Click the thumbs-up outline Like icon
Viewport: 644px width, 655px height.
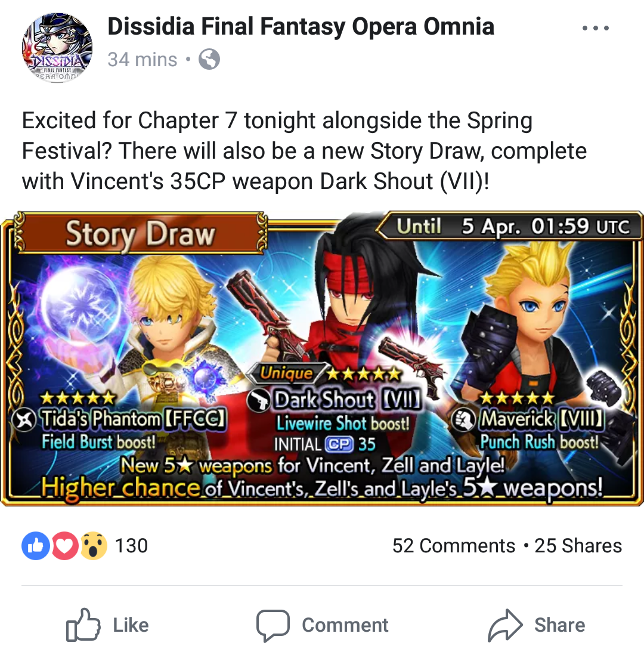[83, 625]
